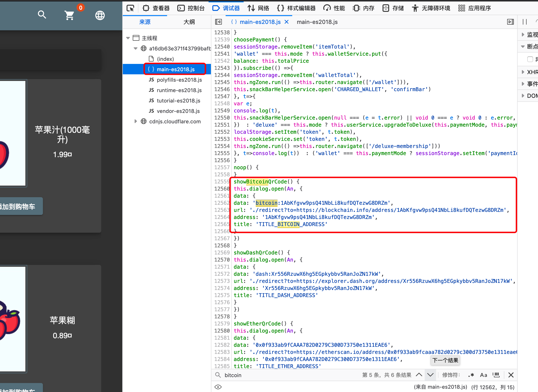Select the 大纲 outline sub-tab
The width and height of the screenshot is (538, 392).
click(x=189, y=22)
